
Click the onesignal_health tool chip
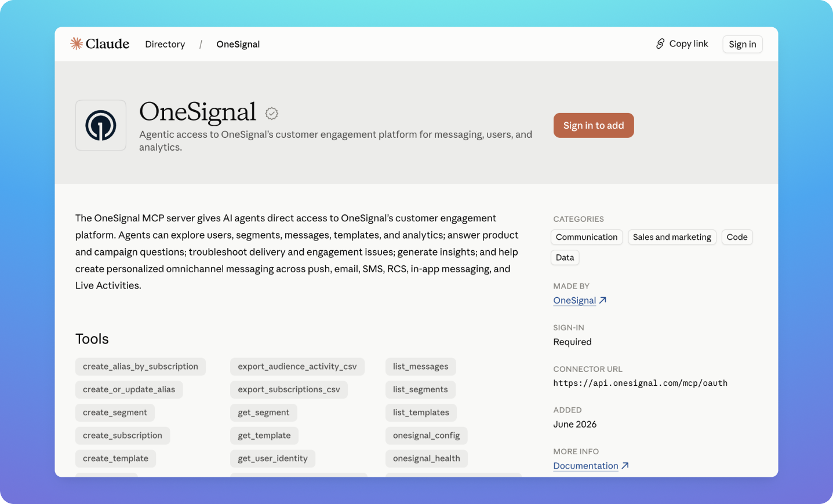tap(426, 458)
